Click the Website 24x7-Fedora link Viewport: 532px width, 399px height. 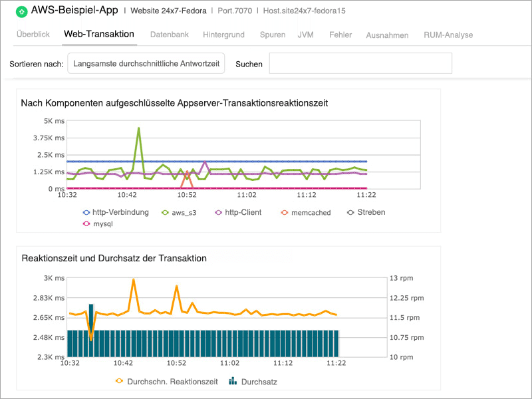pos(168,11)
